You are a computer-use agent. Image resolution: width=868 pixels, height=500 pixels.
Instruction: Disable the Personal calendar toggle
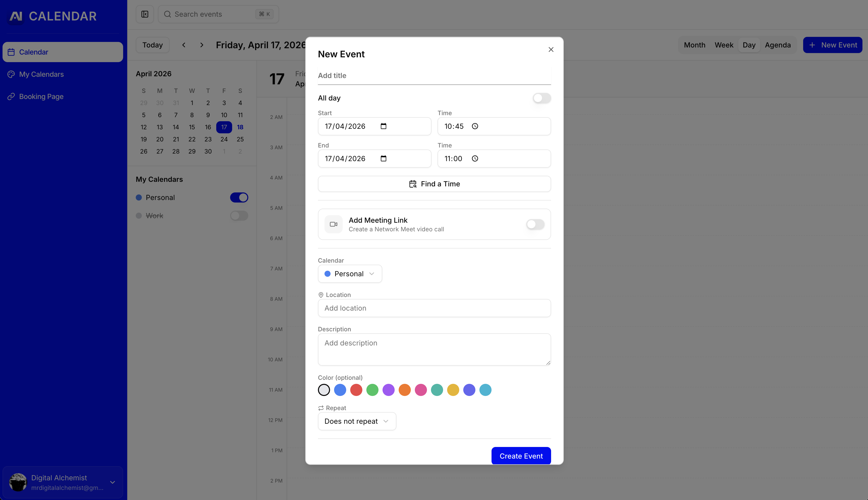point(239,197)
